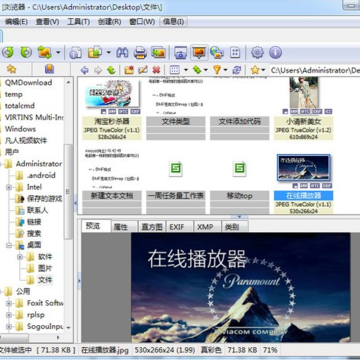Open the view mode dropdown arrow
The width and height of the screenshot is (360, 360).
(186, 70)
